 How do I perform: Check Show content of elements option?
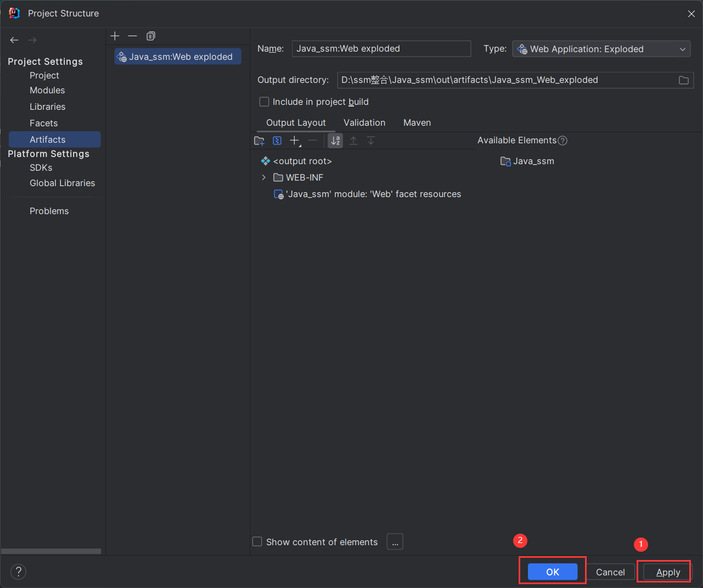point(257,542)
